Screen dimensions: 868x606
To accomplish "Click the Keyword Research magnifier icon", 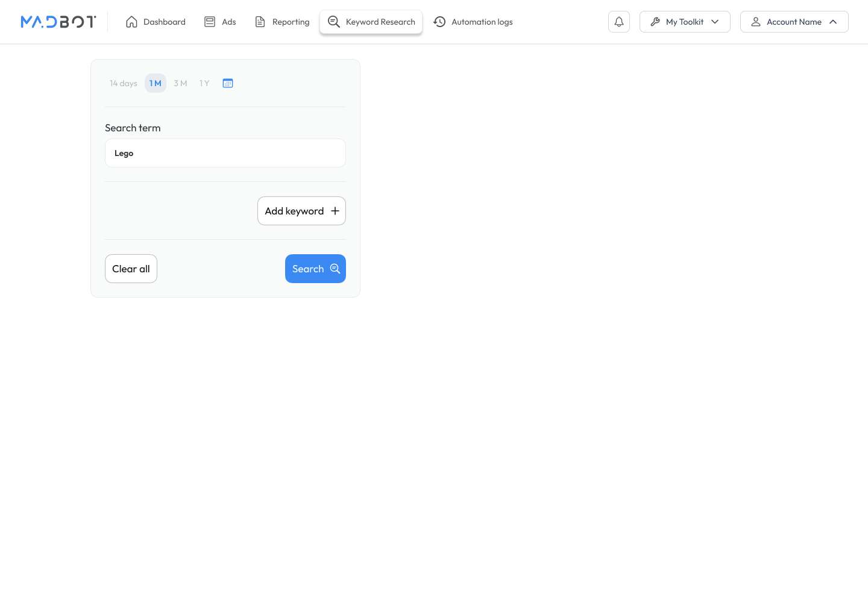I will (x=334, y=22).
